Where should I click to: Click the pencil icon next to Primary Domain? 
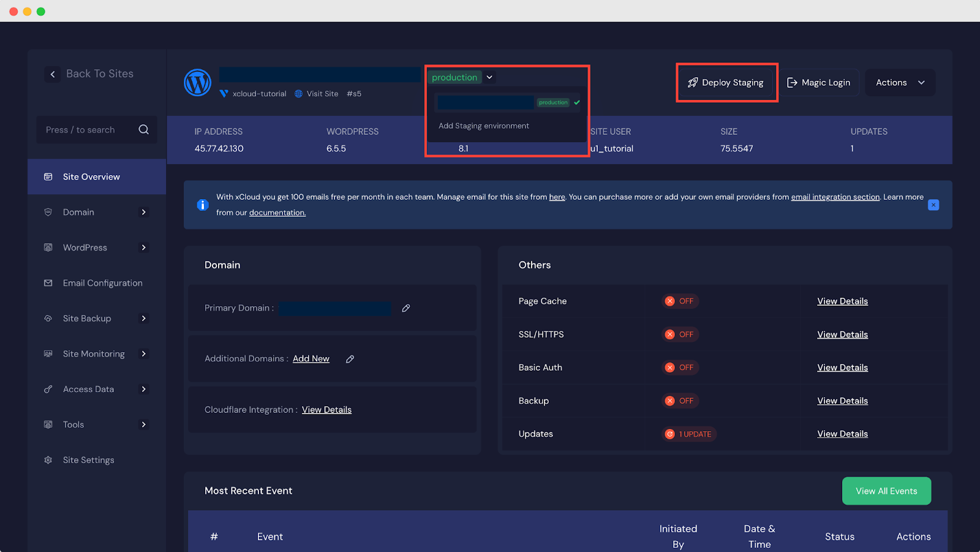405,308
